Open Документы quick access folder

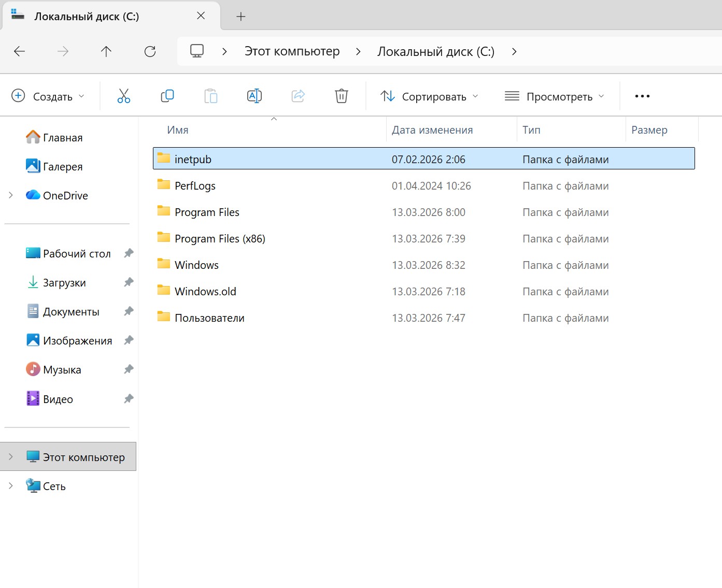[63, 311]
